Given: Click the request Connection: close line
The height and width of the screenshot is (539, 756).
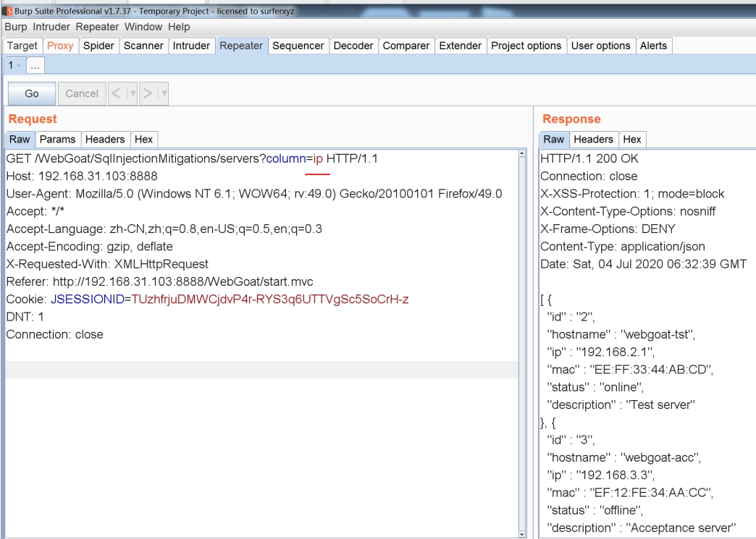Looking at the screenshot, I should click(x=54, y=334).
